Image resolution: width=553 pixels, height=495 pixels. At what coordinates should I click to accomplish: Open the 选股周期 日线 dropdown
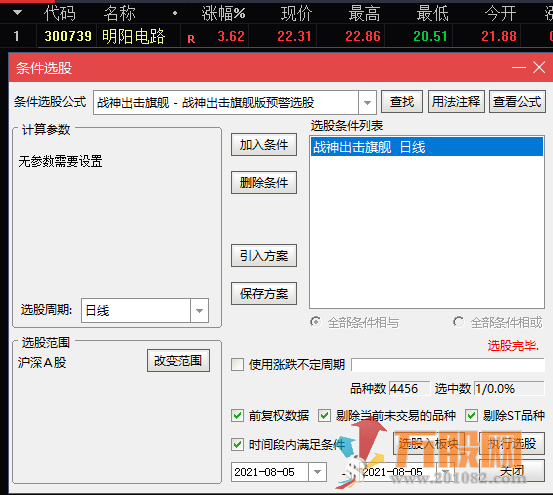pyautogui.click(x=199, y=311)
